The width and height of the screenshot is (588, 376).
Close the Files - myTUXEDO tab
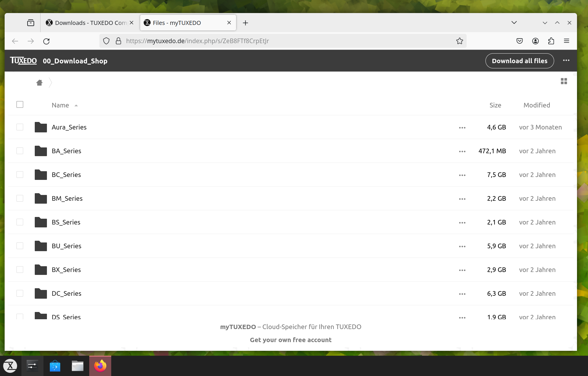(x=229, y=23)
